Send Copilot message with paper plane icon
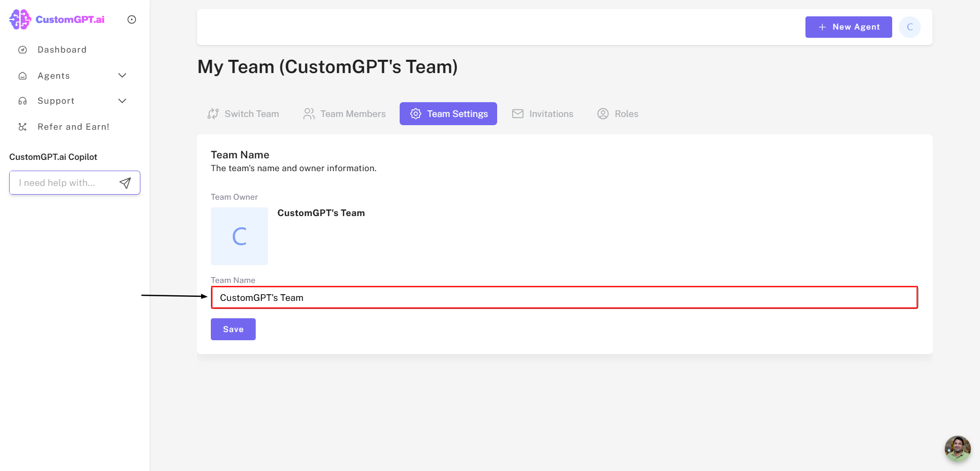980x471 pixels. pyautogui.click(x=125, y=183)
